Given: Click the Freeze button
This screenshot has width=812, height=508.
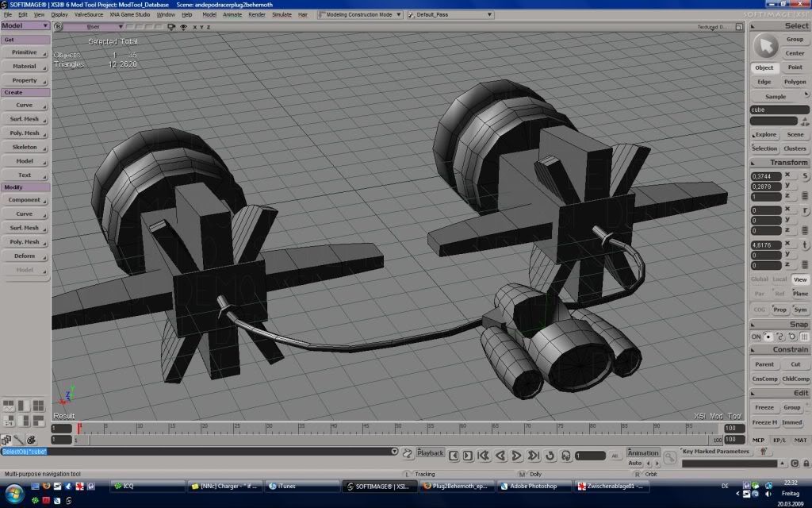Looking at the screenshot, I should pos(764,407).
